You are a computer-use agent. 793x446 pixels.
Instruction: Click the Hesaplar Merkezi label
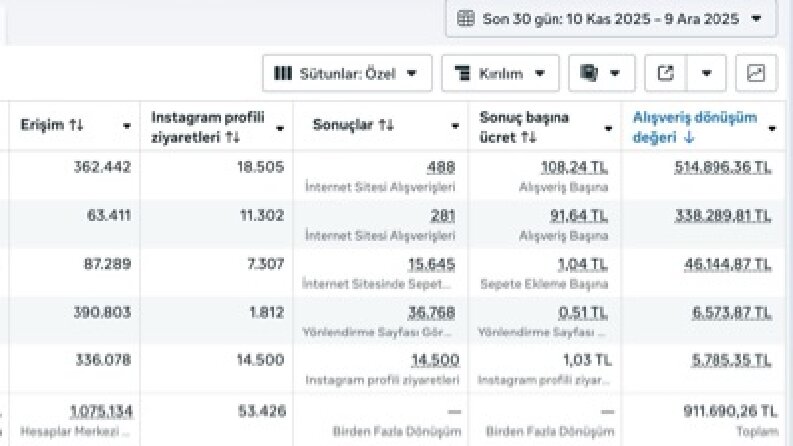pos(75,431)
